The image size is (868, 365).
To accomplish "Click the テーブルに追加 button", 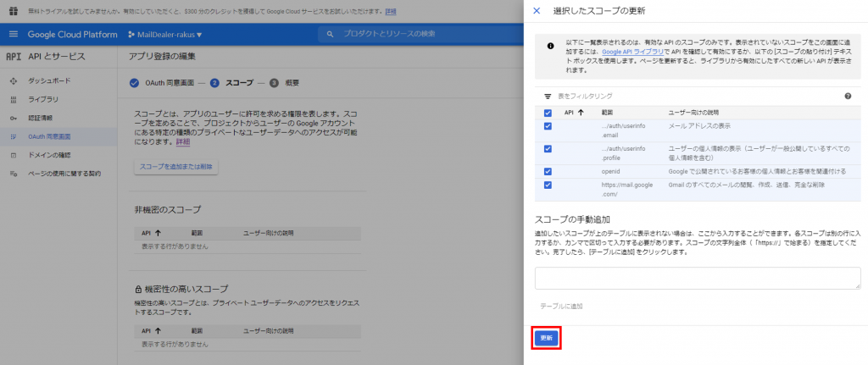I will 561,306.
